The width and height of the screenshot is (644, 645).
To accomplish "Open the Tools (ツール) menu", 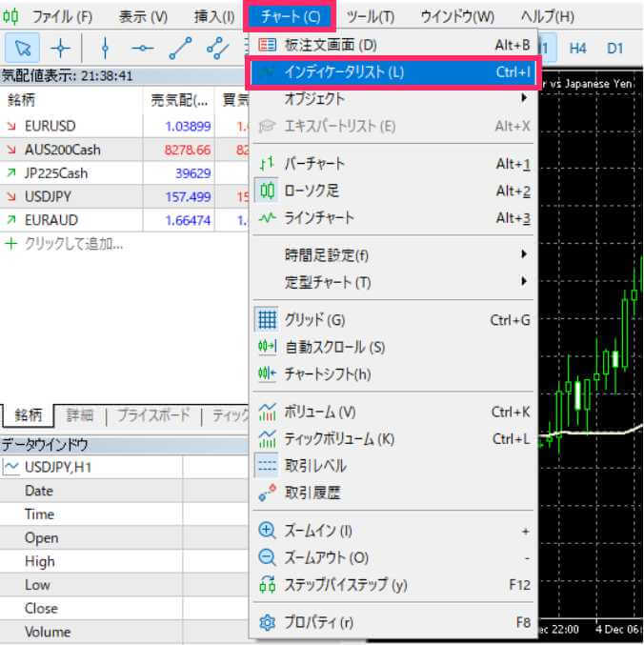I will (371, 16).
